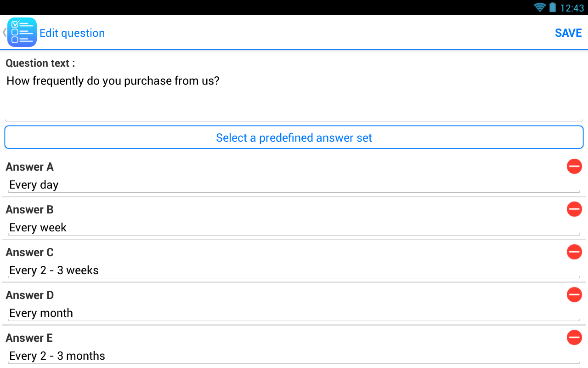Edit the 'Every week' answer field
This screenshot has height=368, width=588.
tap(294, 228)
